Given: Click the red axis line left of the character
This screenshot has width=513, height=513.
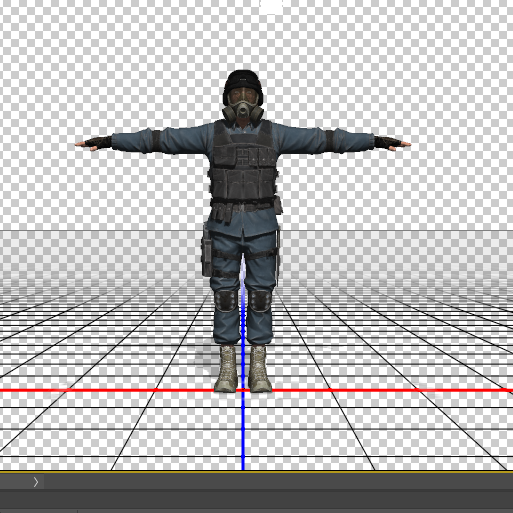Looking at the screenshot, I should 107,390.
